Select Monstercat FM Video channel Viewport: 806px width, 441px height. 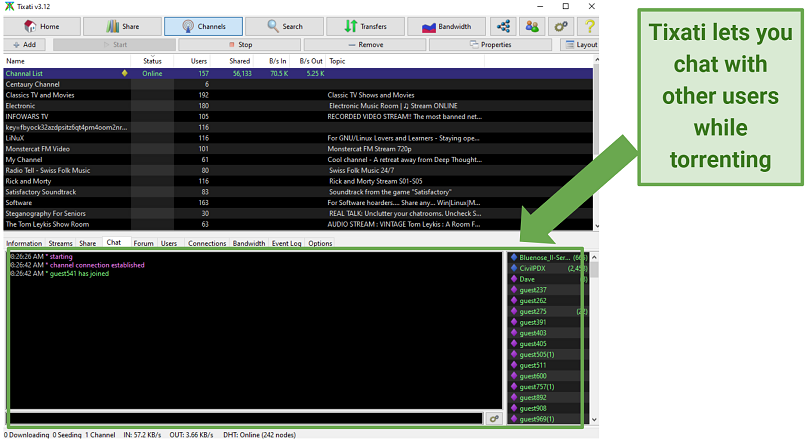(x=298, y=149)
